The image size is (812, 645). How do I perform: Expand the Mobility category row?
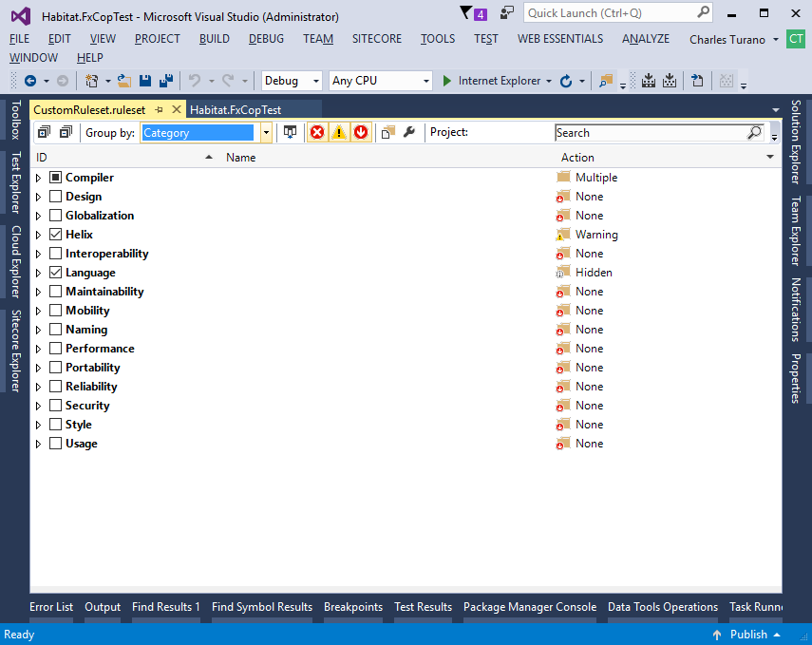38,311
